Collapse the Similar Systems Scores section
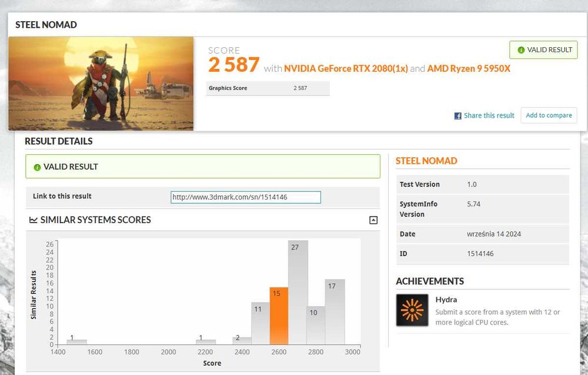 point(373,220)
